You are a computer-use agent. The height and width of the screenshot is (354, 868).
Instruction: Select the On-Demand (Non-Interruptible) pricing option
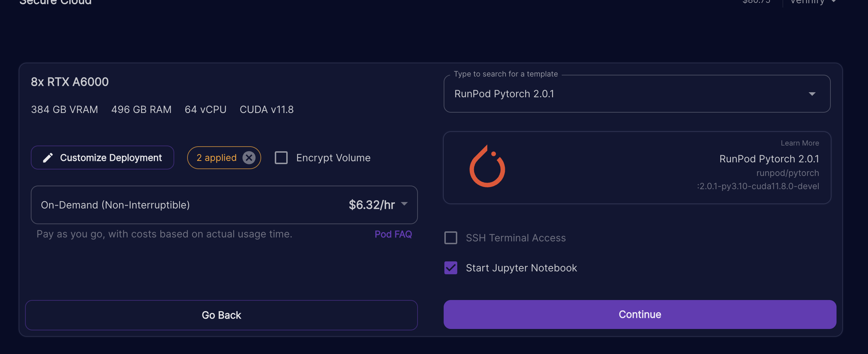point(224,205)
